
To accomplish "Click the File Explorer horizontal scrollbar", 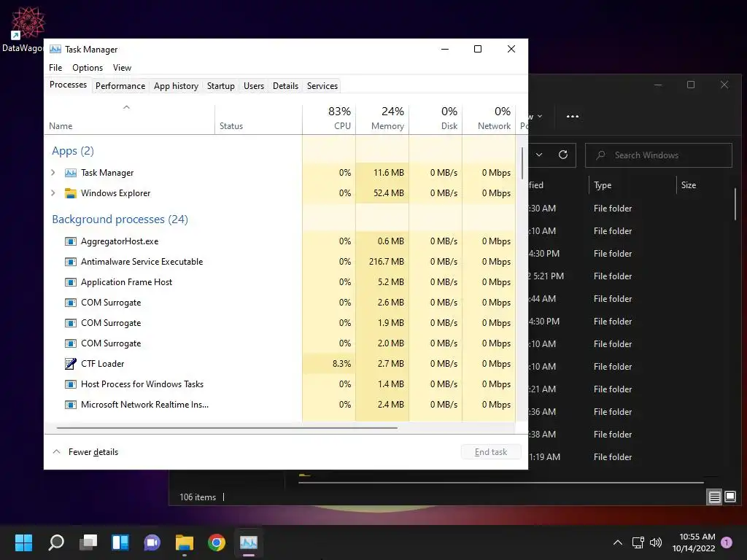I will pos(500,483).
